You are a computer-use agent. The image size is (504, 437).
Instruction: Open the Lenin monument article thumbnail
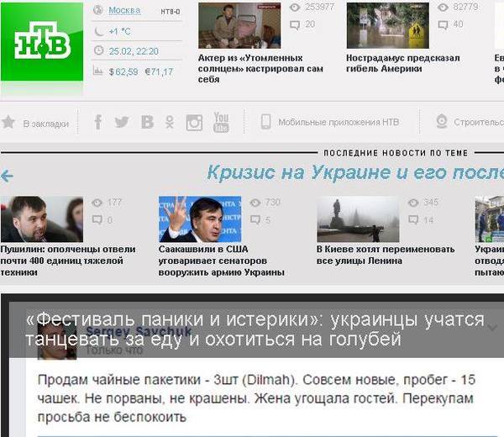click(x=358, y=219)
